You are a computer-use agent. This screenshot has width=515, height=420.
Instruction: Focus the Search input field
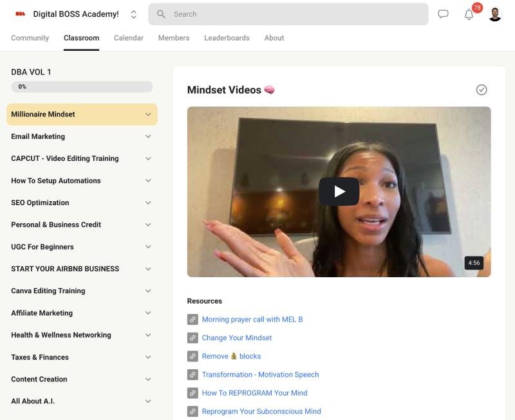[288, 14]
